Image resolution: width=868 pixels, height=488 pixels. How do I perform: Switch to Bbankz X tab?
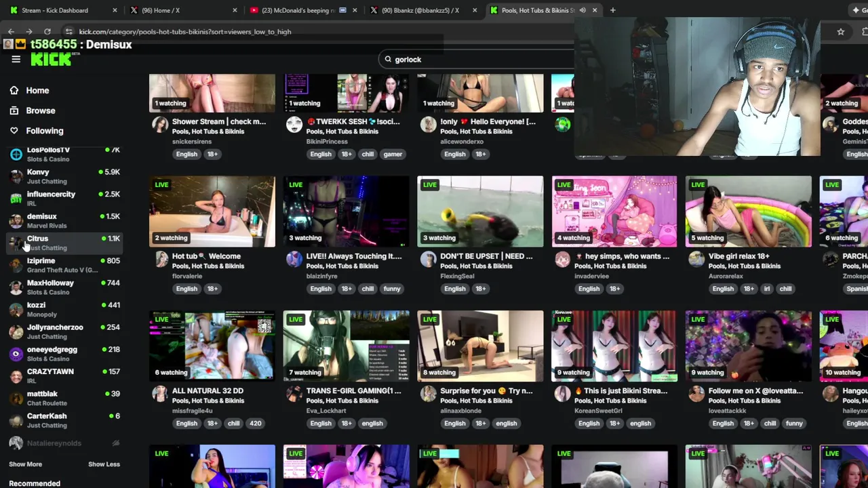pos(420,10)
